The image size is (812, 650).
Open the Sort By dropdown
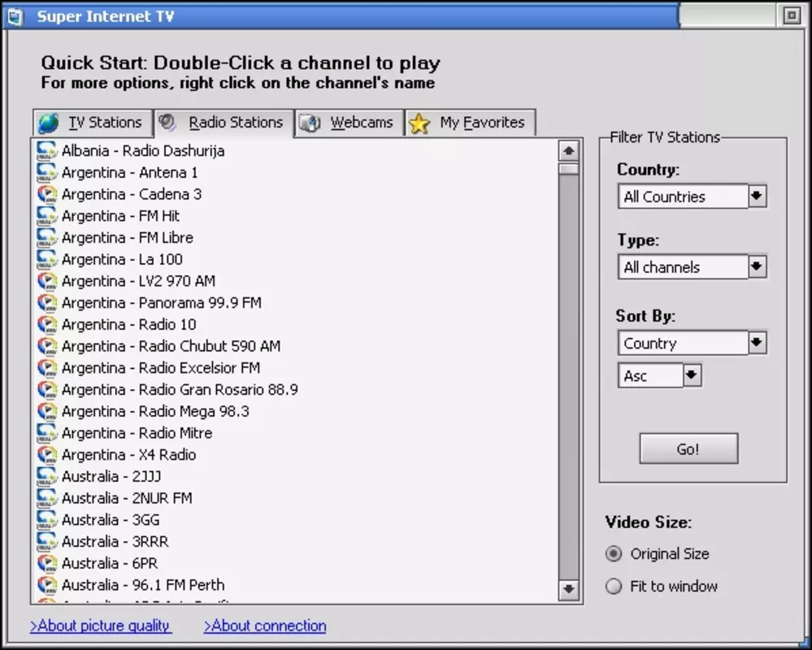[x=757, y=343]
